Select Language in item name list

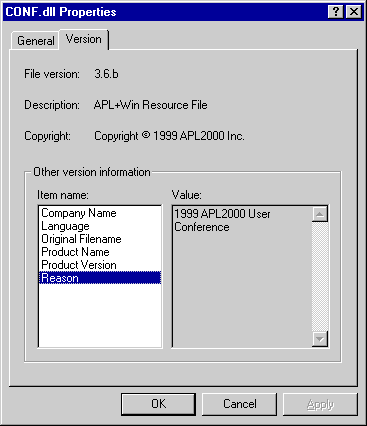click(x=100, y=226)
